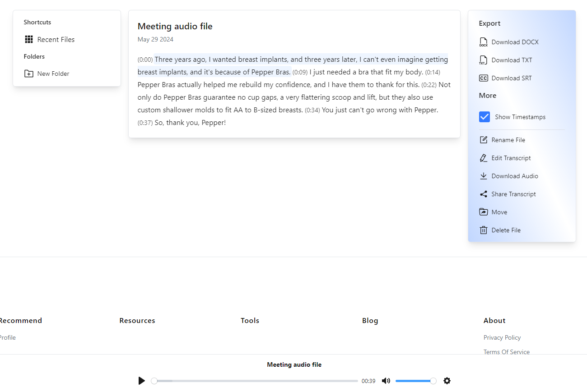Click the Share Transcript share icon
This screenshot has height=392, width=587.
coord(484,194)
